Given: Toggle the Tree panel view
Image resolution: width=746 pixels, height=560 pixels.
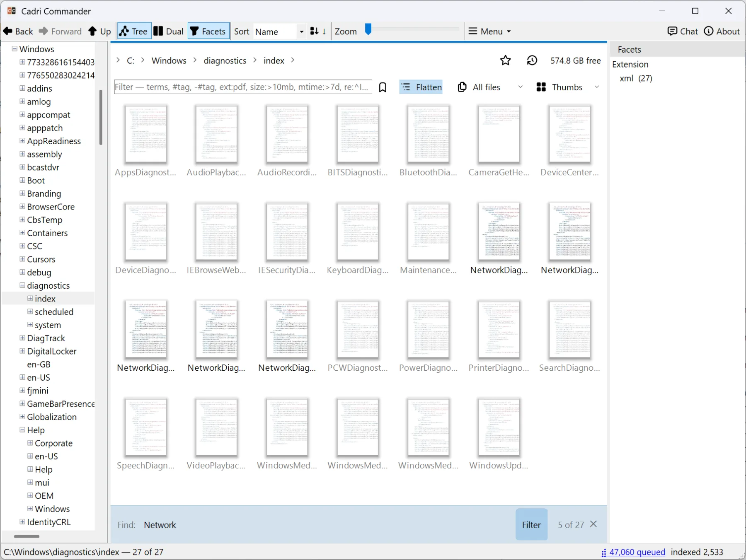Looking at the screenshot, I should pos(134,31).
